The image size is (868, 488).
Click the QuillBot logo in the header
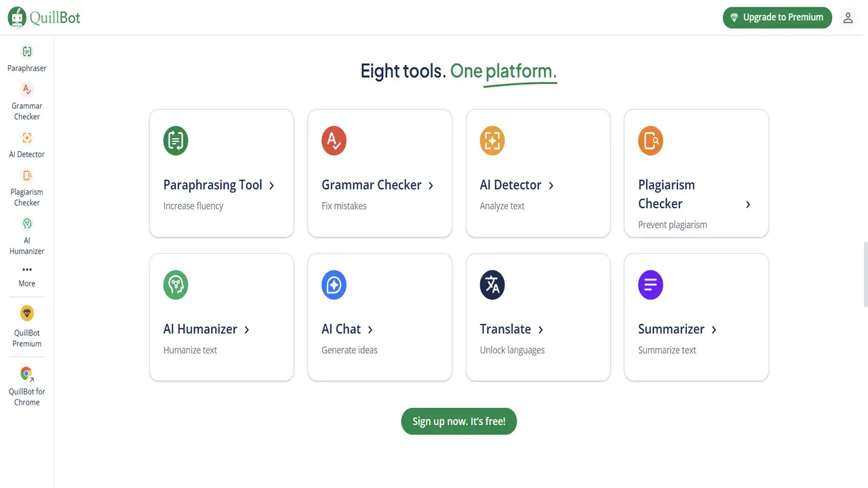(43, 18)
